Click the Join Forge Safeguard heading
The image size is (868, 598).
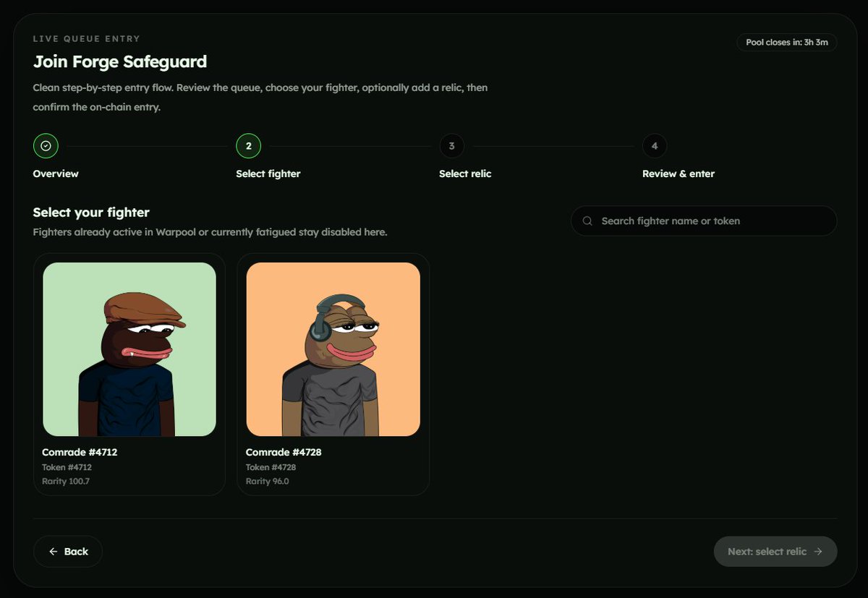(x=120, y=61)
